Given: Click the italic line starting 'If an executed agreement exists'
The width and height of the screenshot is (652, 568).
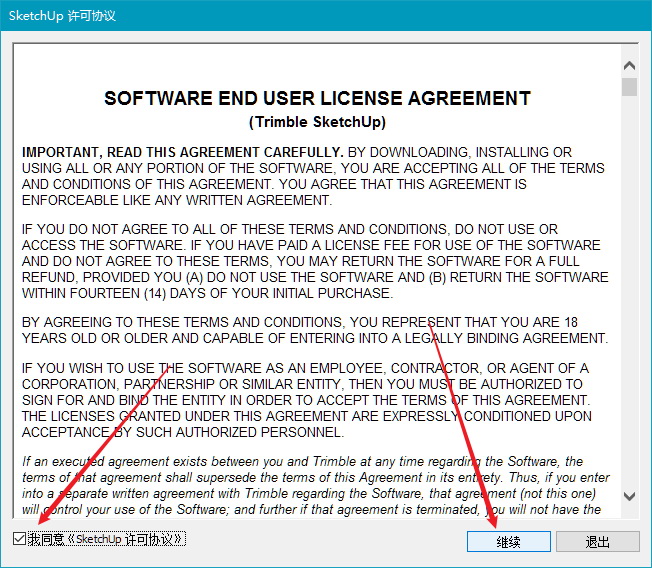Looking at the screenshot, I should 302,462.
